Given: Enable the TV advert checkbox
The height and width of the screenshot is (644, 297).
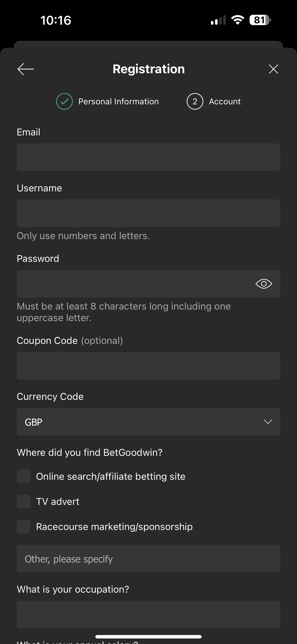Looking at the screenshot, I should click(23, 501).
